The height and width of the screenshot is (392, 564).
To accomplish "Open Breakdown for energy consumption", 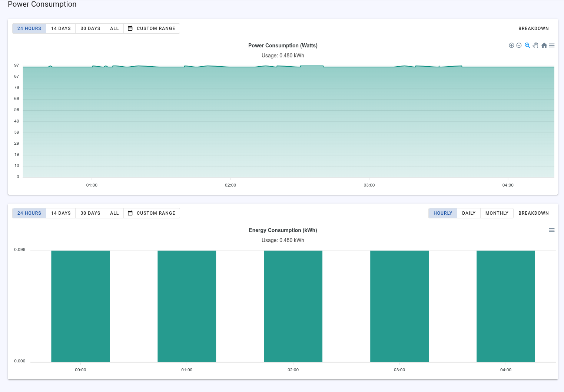I will click(534, 213).
